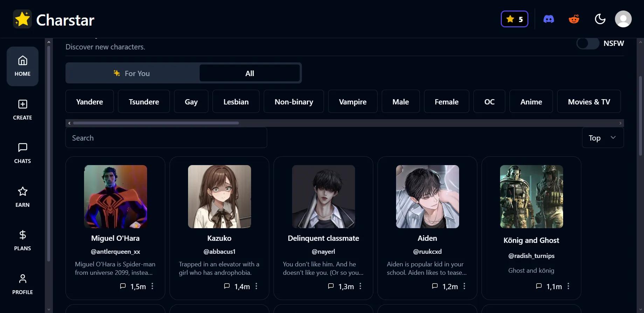Go to the Chats section
The width and height of the screenshot is (644, 313).
tap(22, 153)
